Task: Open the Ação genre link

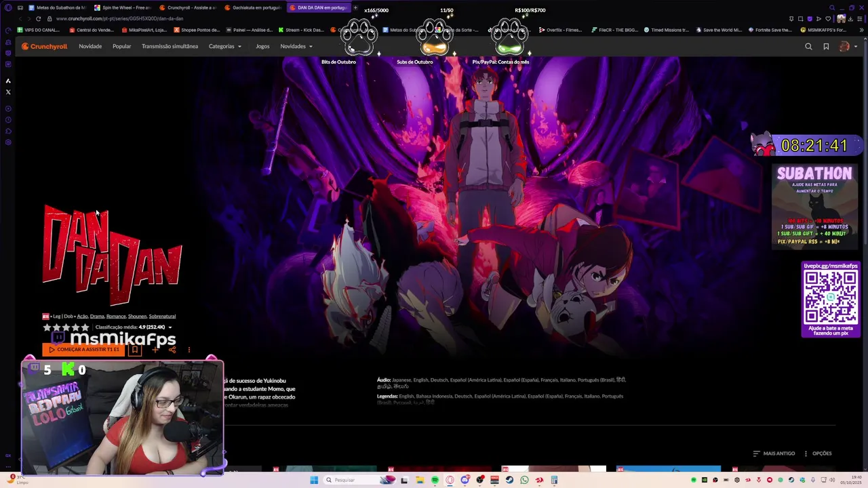Action: [82, 316]
